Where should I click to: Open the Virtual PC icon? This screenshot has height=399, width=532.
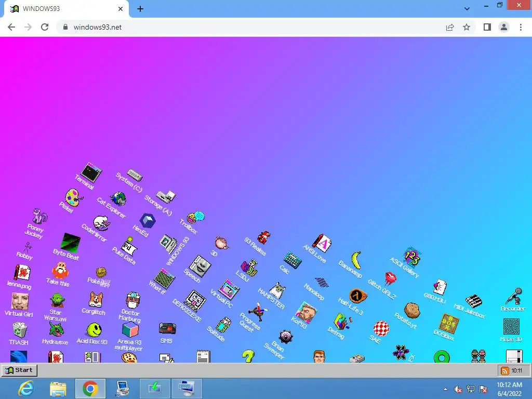(229, 289)
